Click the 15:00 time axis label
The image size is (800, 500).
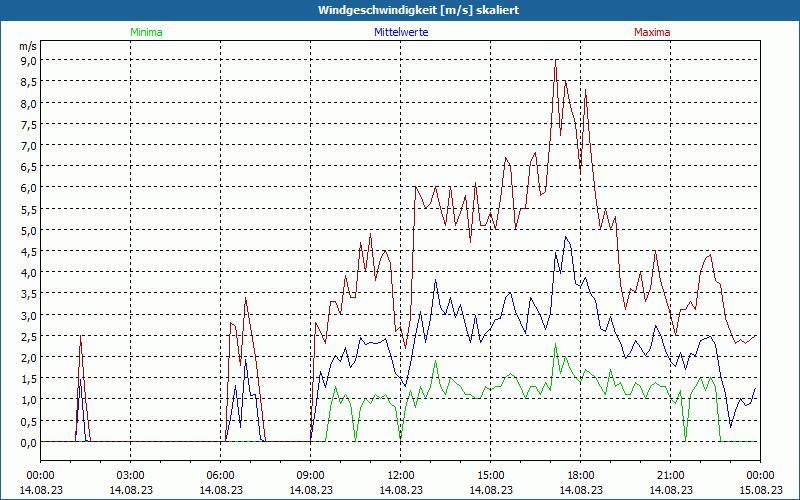tap(490, 476)
